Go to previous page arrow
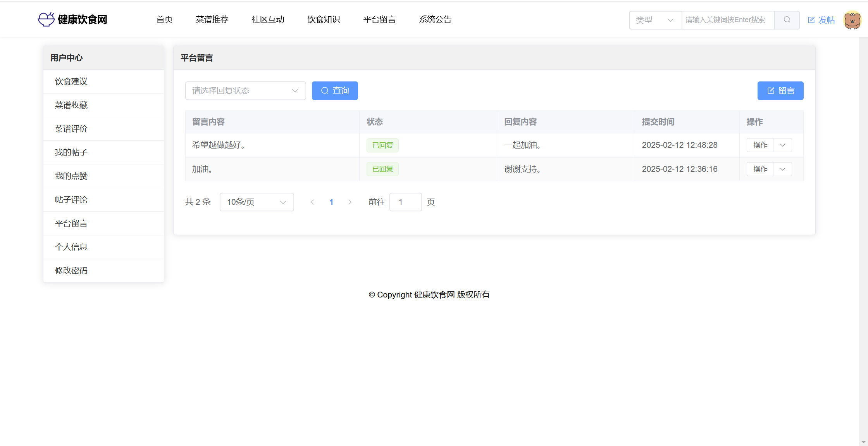868x446 pixels. 312,202
